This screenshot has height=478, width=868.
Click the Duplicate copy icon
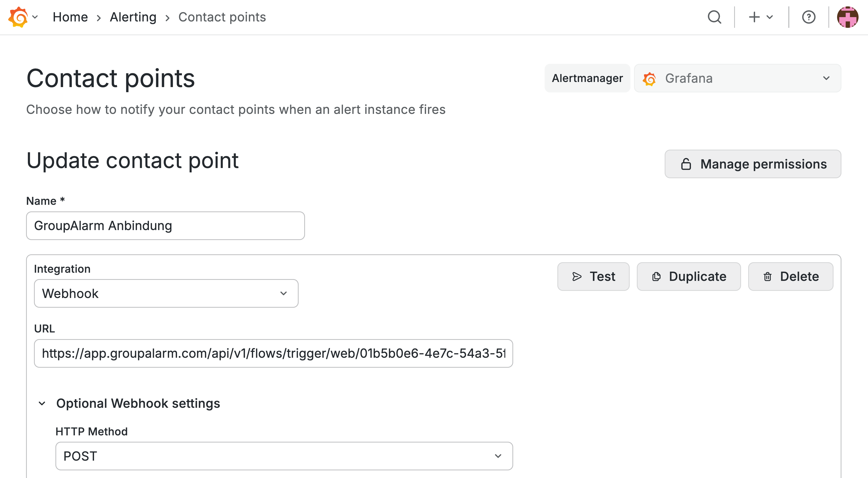(656, 277)
